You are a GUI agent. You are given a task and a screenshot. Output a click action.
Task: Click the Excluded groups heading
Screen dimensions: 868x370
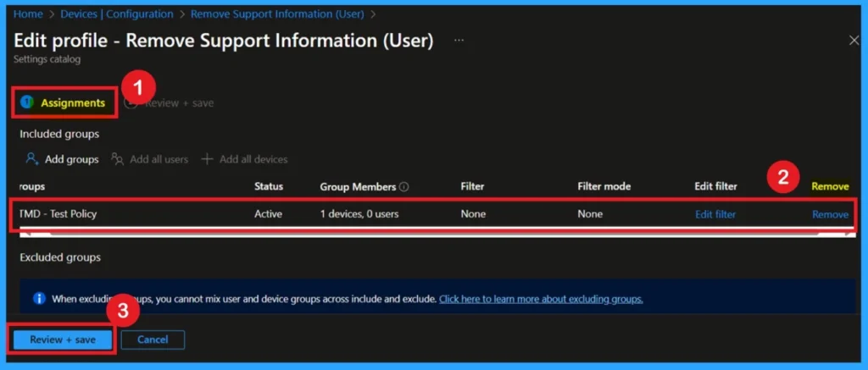(x=60, y=257)
